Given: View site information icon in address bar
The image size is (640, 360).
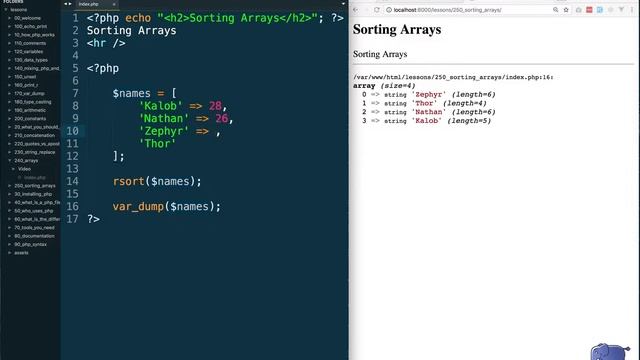Looking at the screenshot, I should [x=389, y=10].
